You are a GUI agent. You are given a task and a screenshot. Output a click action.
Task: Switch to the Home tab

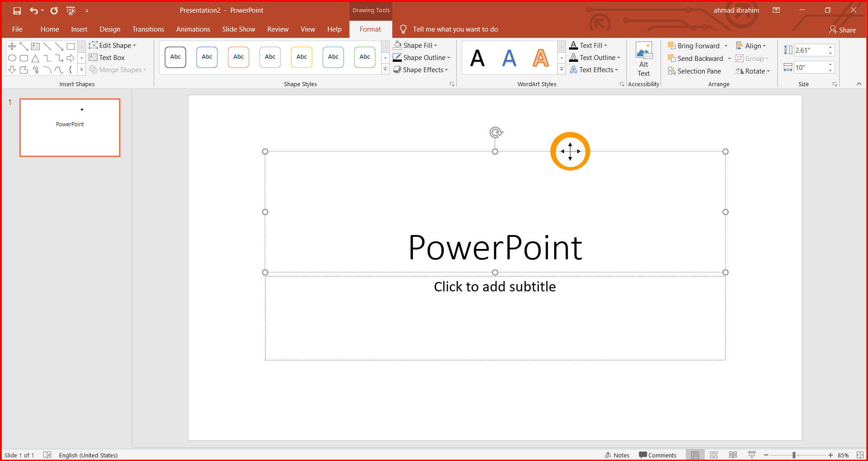point(50,29)
